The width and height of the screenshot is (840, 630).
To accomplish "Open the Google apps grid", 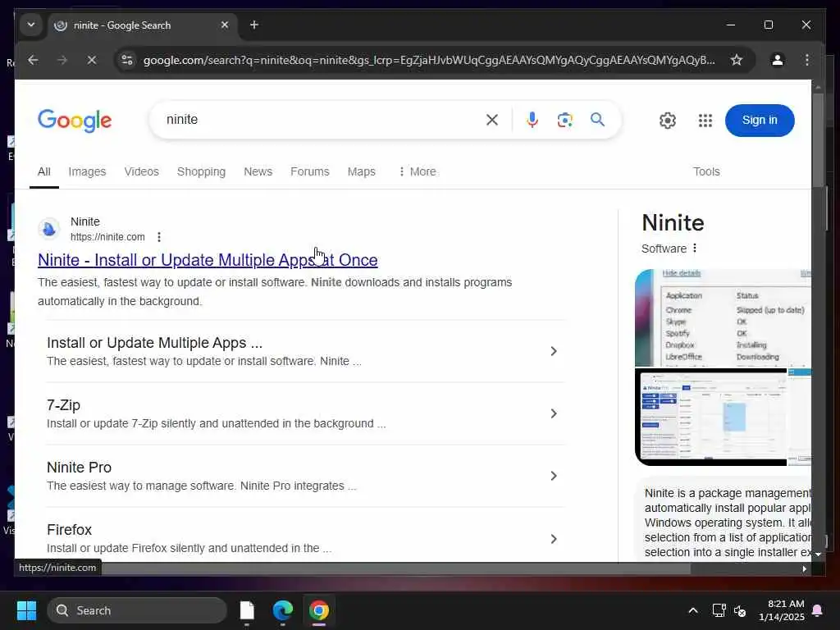I will coord(705,121).
